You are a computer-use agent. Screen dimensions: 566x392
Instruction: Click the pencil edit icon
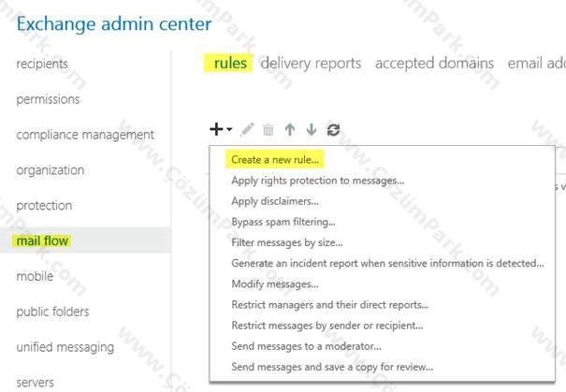[x=247, y=129]
